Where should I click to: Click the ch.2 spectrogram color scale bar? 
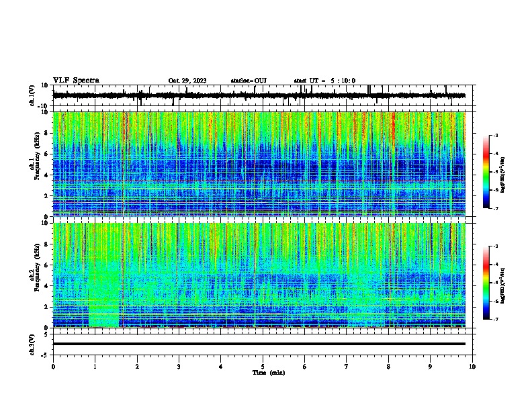coord(486,283)
